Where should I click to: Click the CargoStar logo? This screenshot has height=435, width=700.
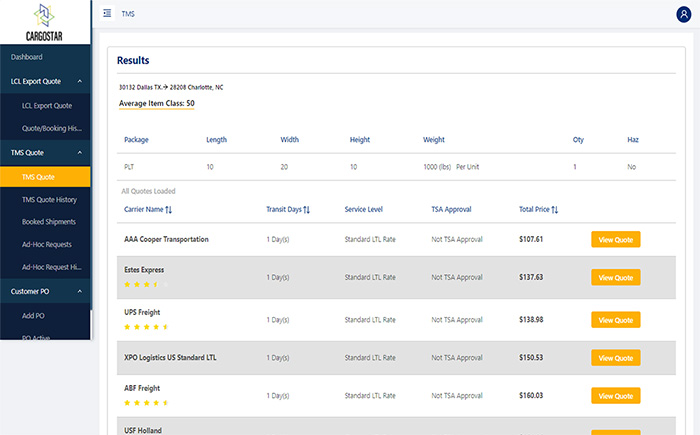(44, 22)
